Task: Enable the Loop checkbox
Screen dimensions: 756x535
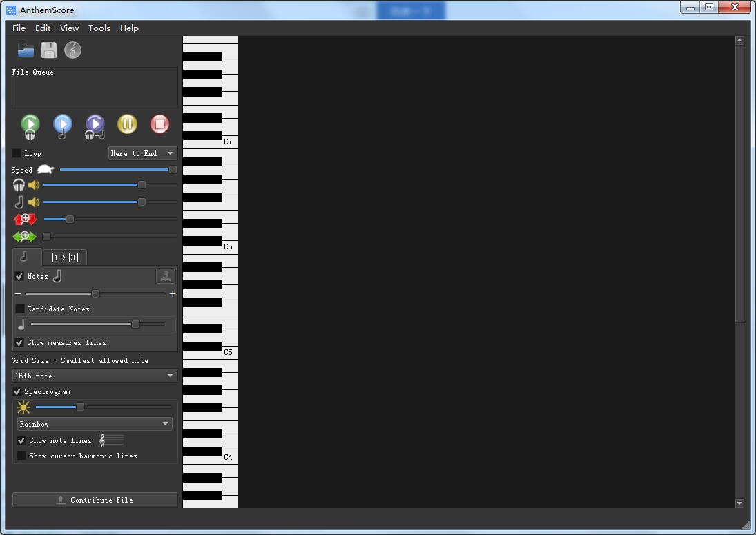Action: point(17,153)
